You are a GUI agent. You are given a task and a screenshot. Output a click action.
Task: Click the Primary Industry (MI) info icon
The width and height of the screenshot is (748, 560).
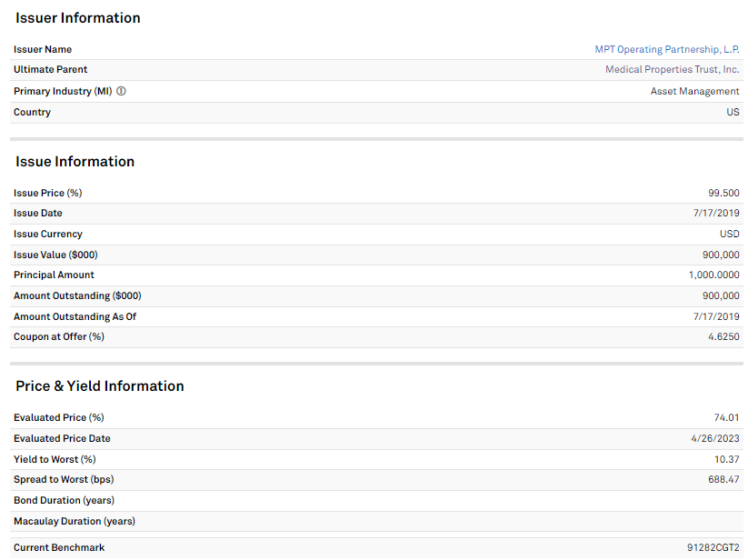(x=122, y=91)
